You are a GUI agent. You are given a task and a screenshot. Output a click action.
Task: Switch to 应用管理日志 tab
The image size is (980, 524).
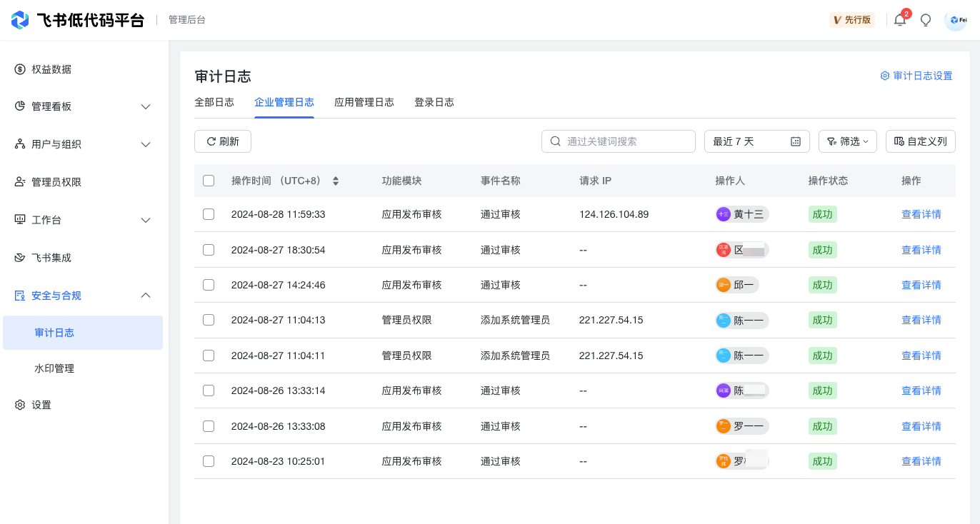(x=364, y=102)
